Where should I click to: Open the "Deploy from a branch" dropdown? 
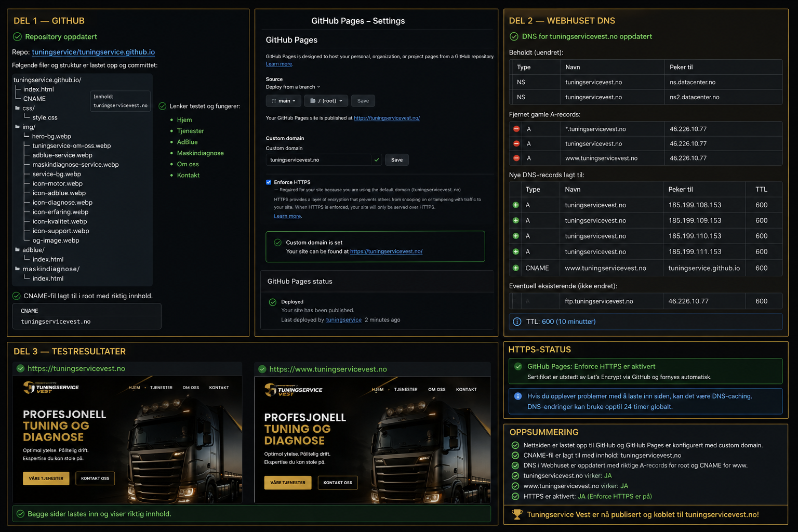[293, 87]
